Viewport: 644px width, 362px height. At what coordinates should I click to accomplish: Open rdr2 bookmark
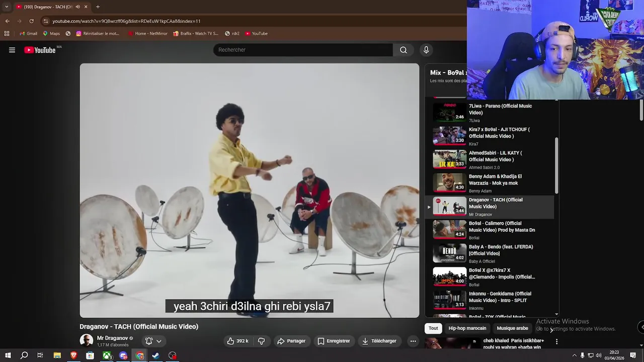pyautogui.click(x=232, y=34)
